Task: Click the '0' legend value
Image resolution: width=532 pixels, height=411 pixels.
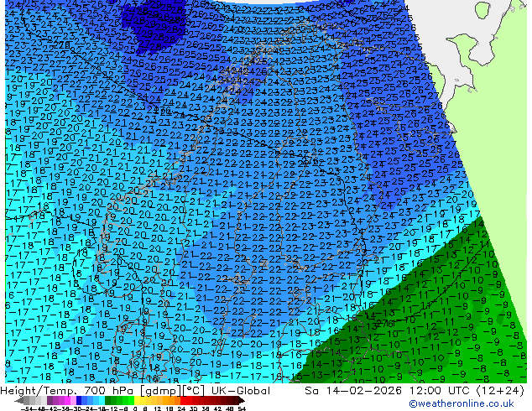Action: [x=135, y=409]
